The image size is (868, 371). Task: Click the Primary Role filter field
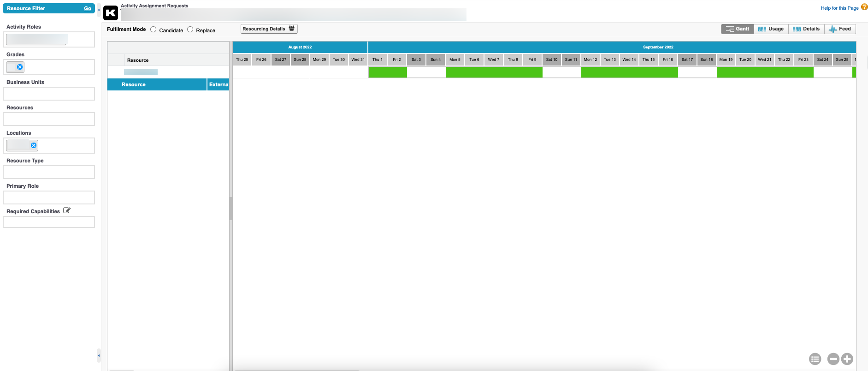(x=49, y=197)
